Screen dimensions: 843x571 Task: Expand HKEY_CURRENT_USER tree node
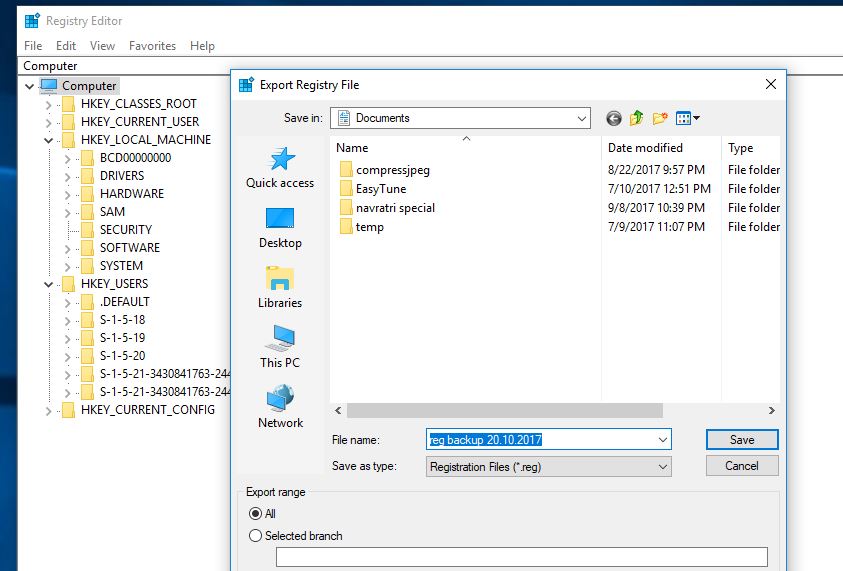click(48, 123)
